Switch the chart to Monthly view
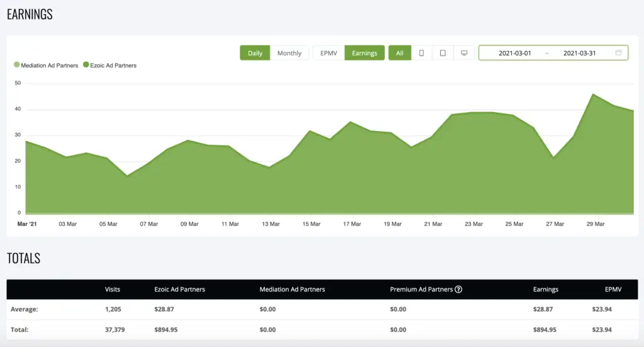The height and width of the screenshot is (347, 644). tap(289, 53)
